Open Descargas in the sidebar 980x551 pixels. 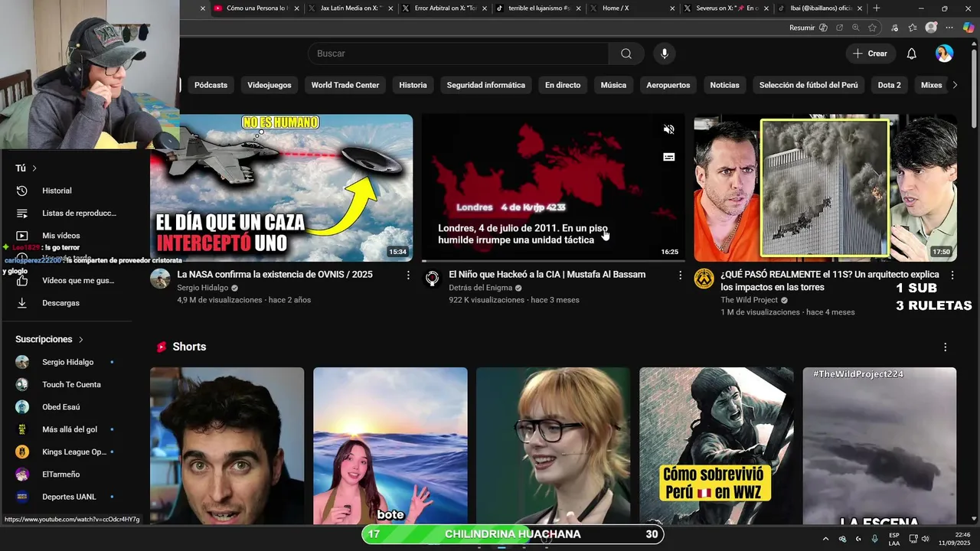[x=69, y=303]
